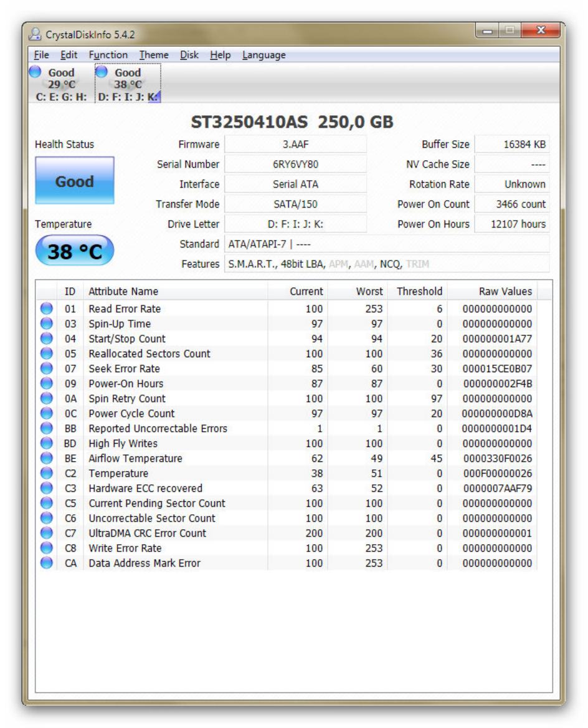Click raw value 0000000001D4

tap(497, 429)
